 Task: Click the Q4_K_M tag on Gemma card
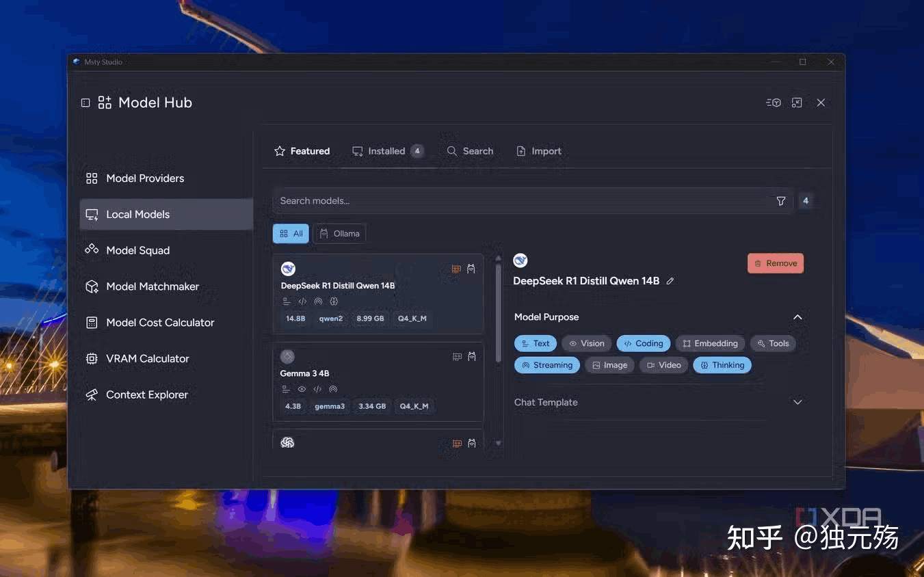(x=414, y=406)
